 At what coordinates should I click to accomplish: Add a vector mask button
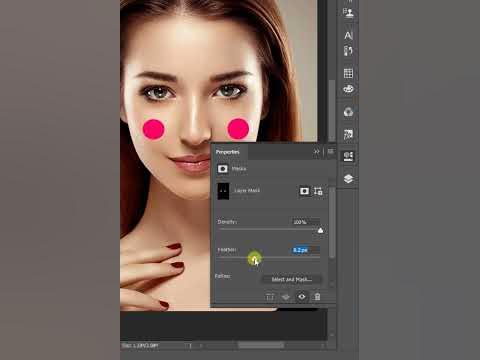pos(318,191)
